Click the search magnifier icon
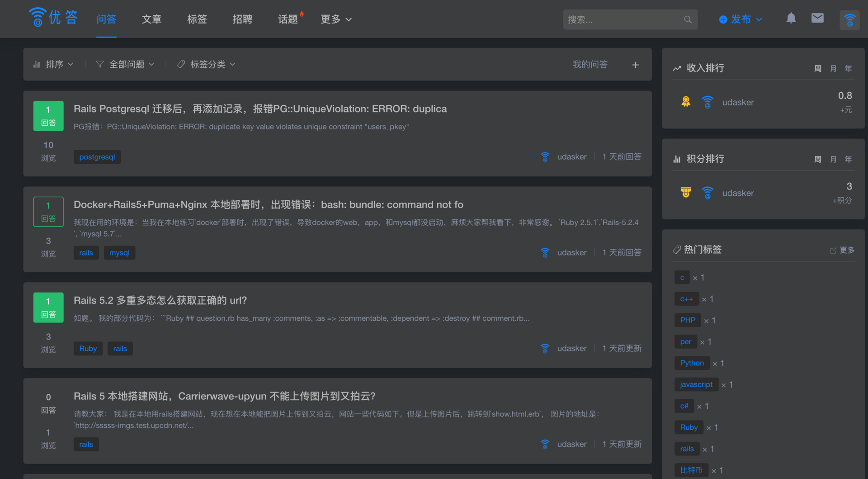This screenshot has height=479, width=868. [688, 19]
